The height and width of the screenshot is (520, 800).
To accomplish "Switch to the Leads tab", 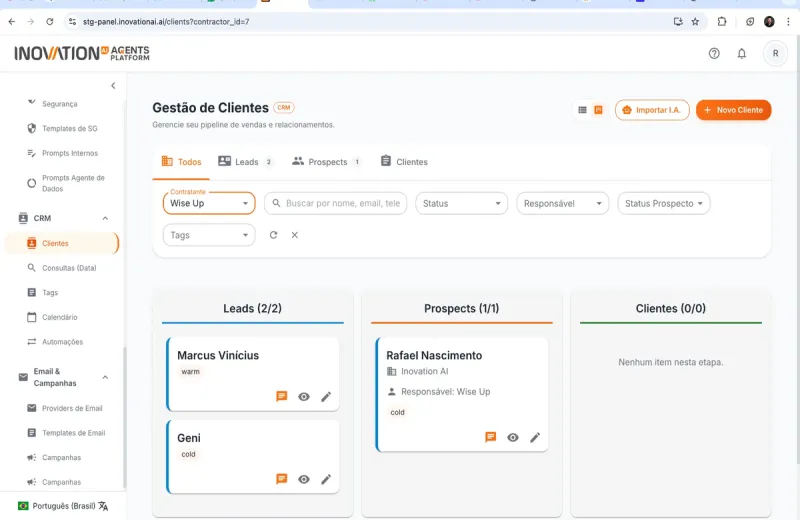I will point(246,162).
